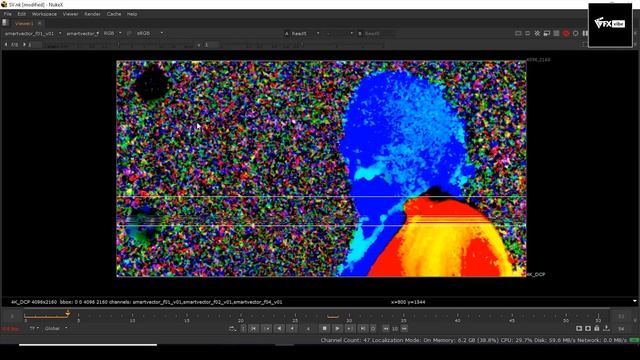
Task: Step back one frame
Action: (293, 329)
